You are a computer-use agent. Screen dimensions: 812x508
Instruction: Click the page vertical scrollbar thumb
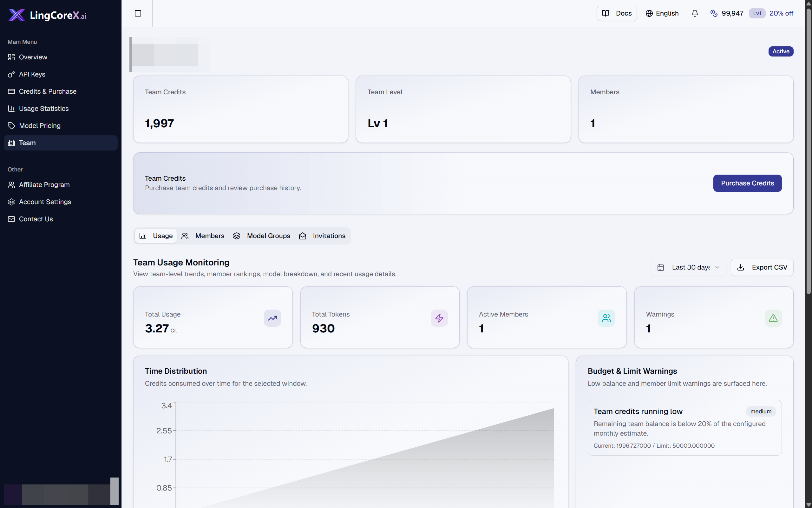click(809, 151)
